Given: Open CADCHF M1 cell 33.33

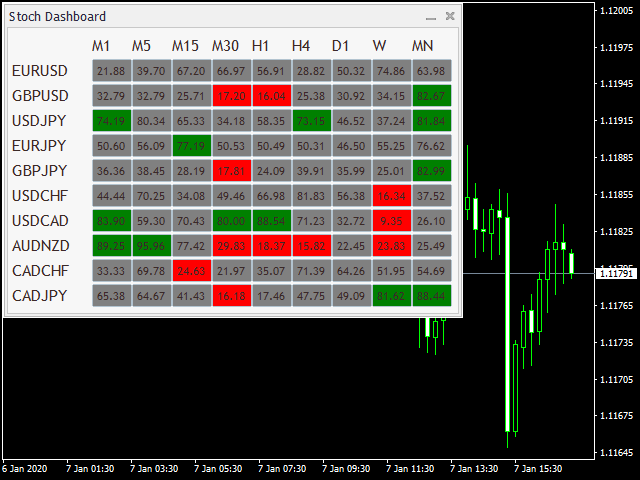Looking at the screenshot, I should click(111, 271).
